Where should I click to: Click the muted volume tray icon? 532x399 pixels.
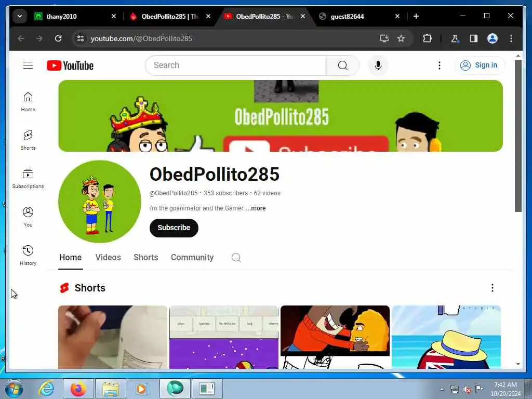coord(467,389)
